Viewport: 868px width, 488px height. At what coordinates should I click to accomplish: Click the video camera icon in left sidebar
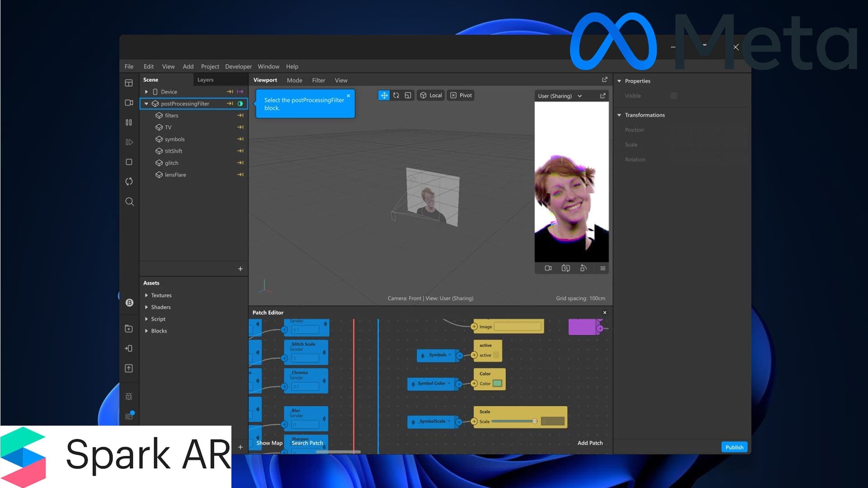[129, 103]
